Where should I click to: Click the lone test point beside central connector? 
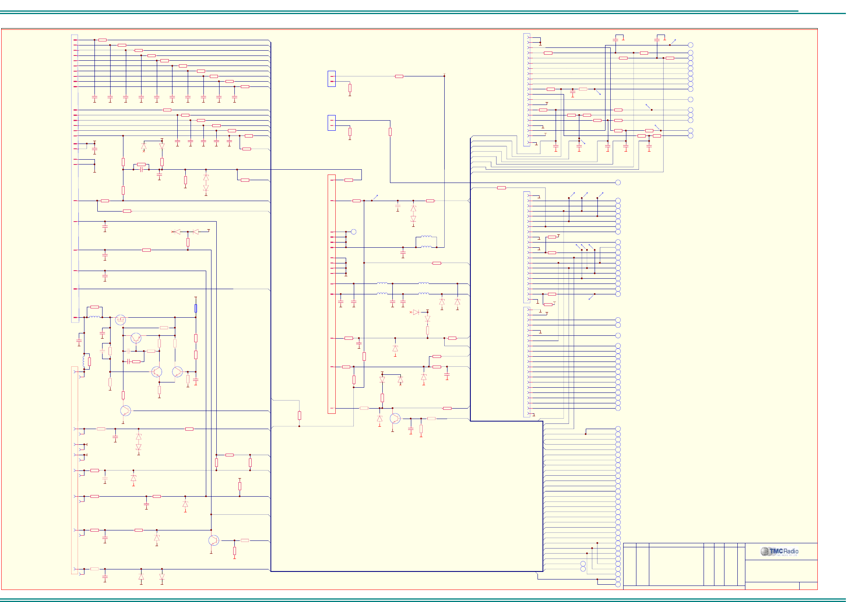(x=353, y=232)
